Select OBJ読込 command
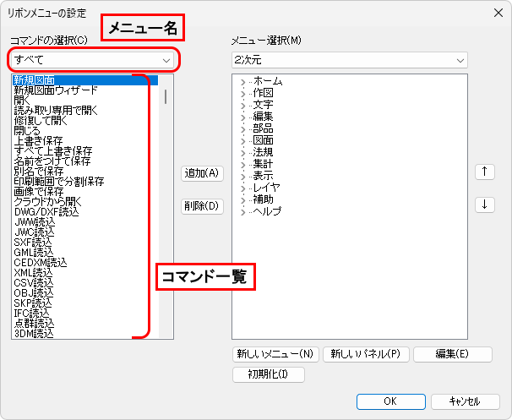512x420 pixels. [x=84, y=293]
